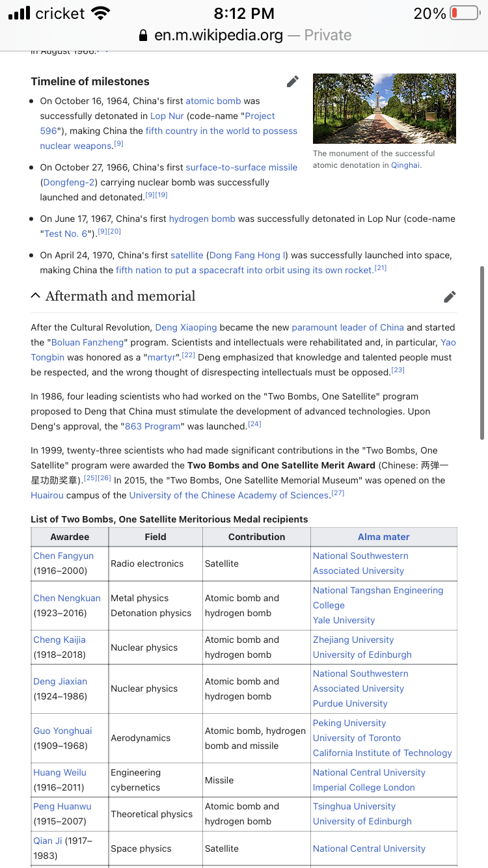Tap the cellular signal bars icon
Image resolution: width=488 pixels, height=868 pixels.
[x=20, y=13]
